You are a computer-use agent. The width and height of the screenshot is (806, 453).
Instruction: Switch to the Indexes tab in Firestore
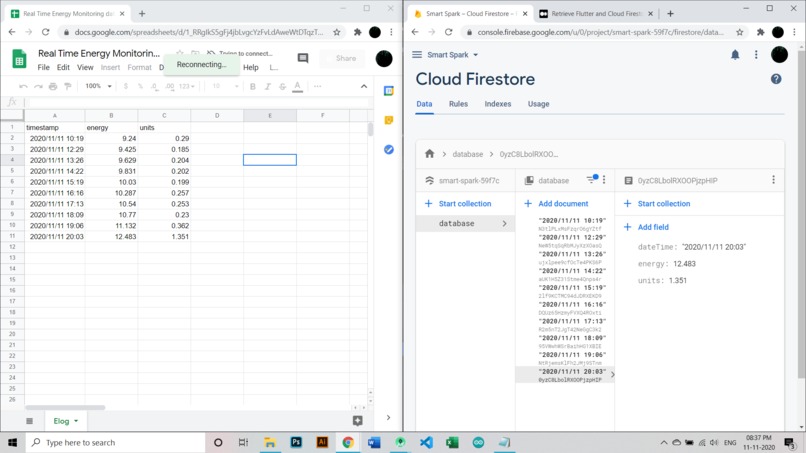tap(498, 104)
